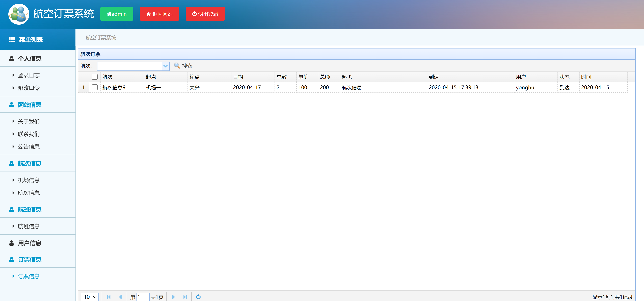Click the 订票信息 user icon

(12, 259)
